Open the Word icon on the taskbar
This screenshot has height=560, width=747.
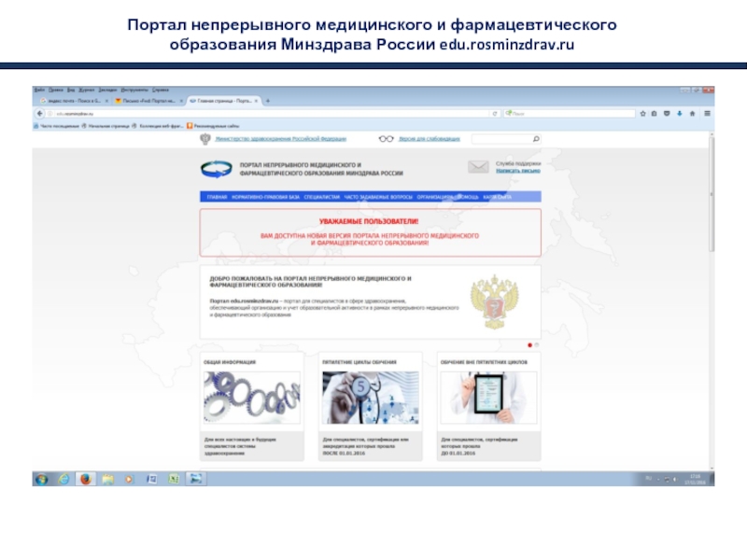(151, 479)
